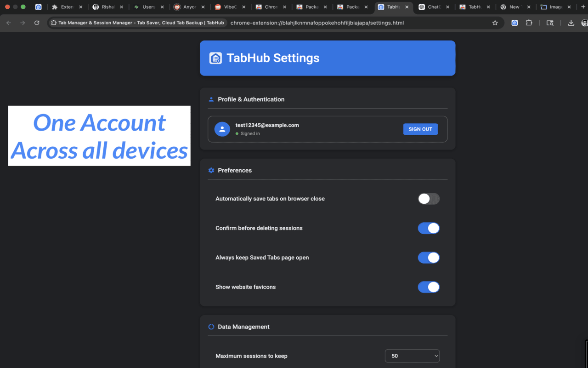Viewport: 588px width, 368px height.
Task: Switch to the VibeC tab
Action: point(230,7)
